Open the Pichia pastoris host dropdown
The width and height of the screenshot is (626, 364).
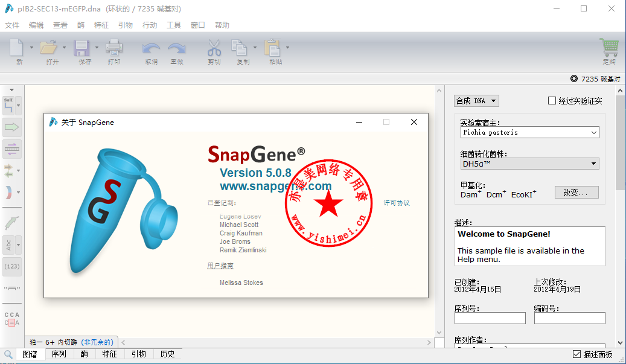click(x=530, y=133)
